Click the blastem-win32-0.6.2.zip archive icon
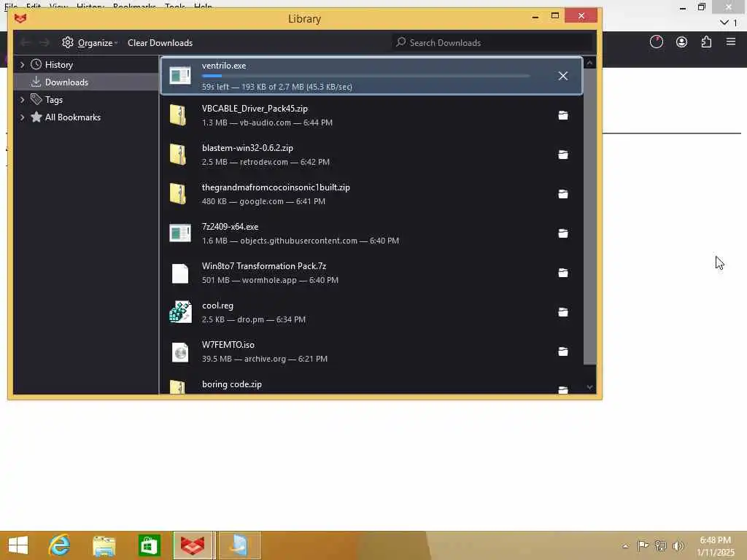 point(178,155)
